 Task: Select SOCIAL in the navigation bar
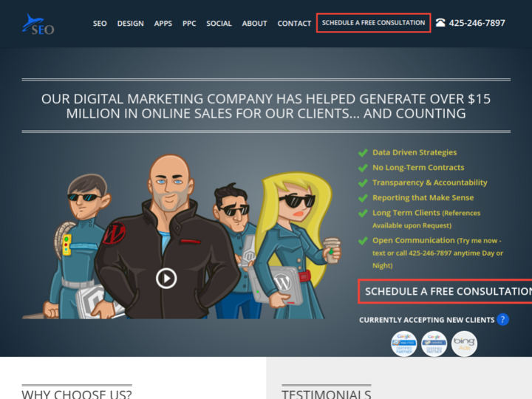219,24
